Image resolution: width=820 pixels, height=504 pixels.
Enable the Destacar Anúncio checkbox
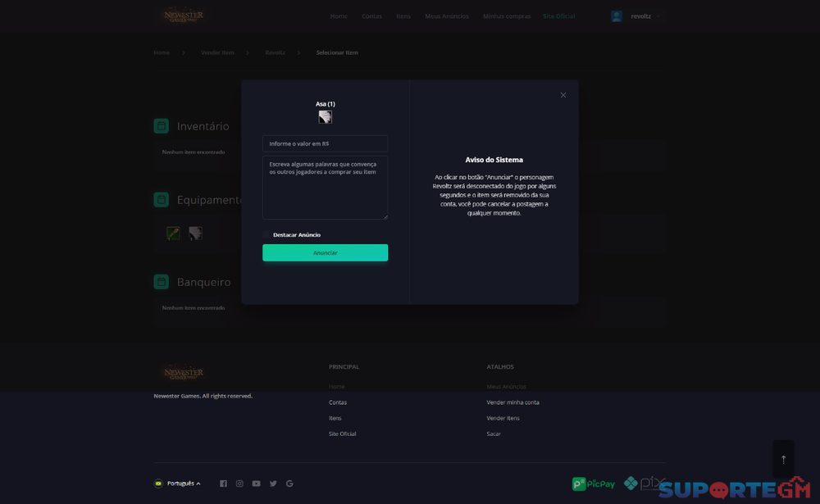[x=266, y=234]
